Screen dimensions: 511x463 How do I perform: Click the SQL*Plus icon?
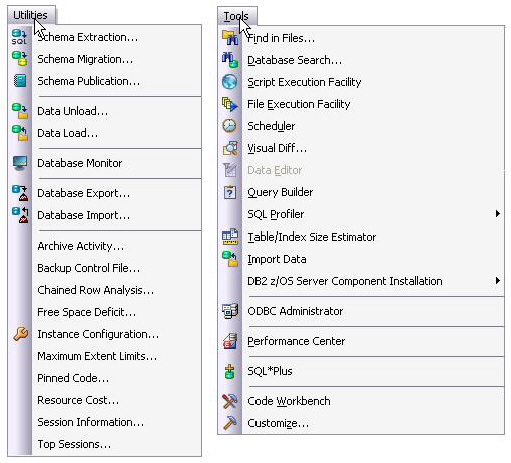click(x=230, y=371)
